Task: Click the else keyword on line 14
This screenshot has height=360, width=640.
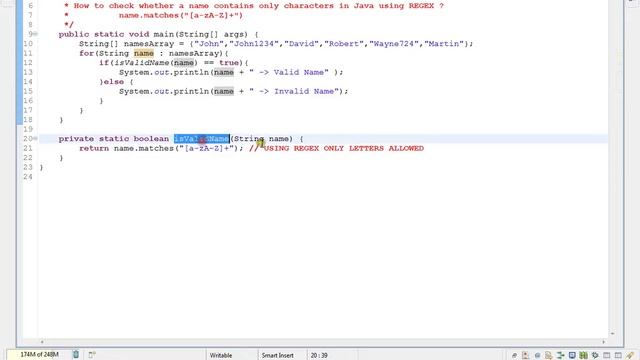Action: click(114, 82)
